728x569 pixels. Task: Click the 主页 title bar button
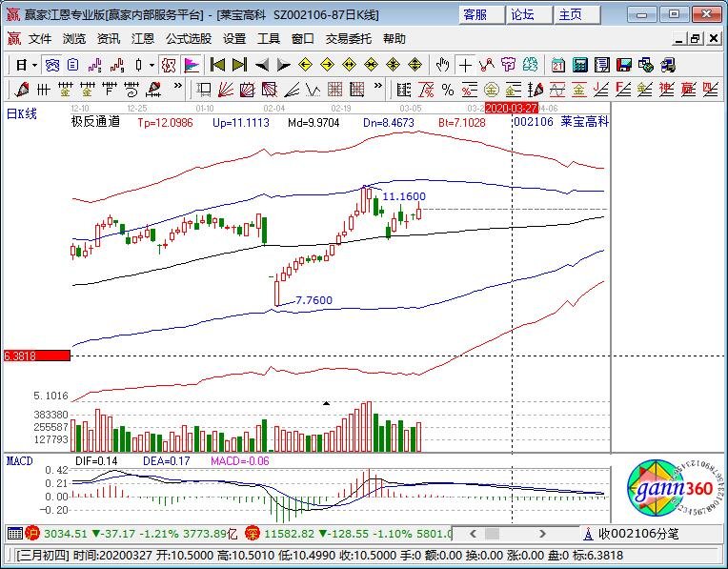(x=577, y=15)
